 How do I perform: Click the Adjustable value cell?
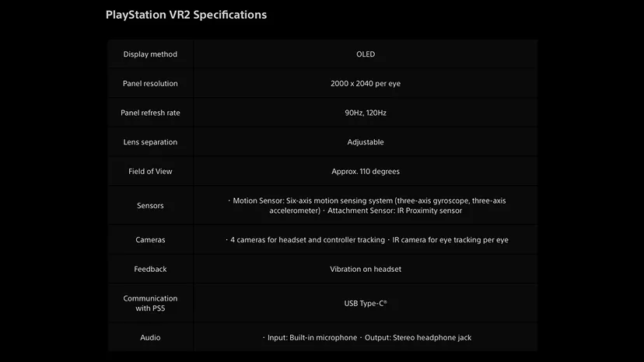pos(366,142)
